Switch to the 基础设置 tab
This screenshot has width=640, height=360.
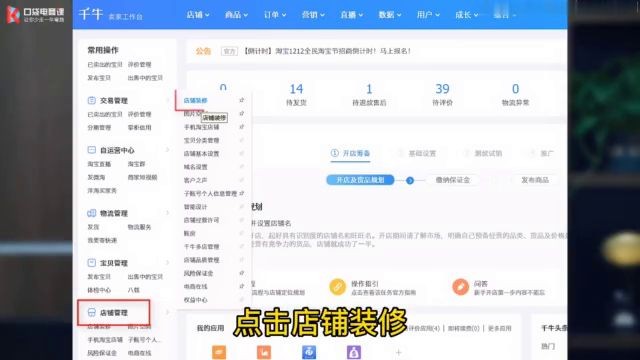[x=418, y=153]
